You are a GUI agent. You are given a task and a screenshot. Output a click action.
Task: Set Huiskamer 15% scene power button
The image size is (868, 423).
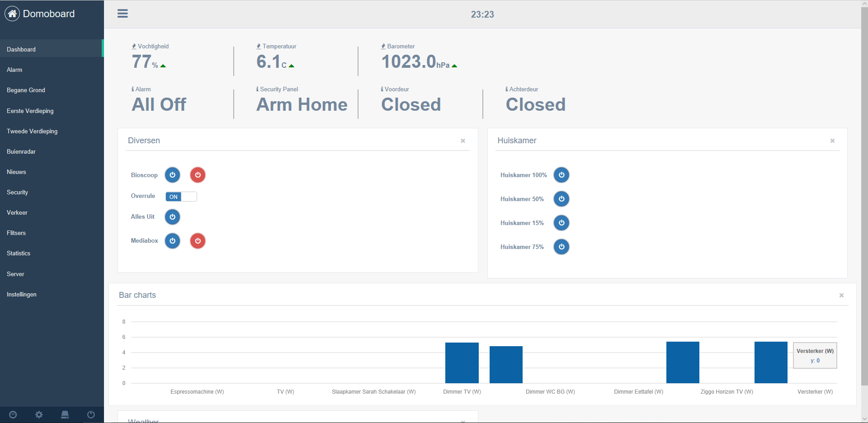pyautogui.click(x=561, y=223)
